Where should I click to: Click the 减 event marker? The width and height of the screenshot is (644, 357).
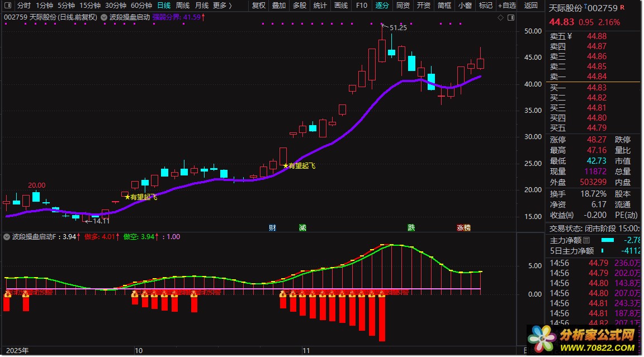[302, 228]
